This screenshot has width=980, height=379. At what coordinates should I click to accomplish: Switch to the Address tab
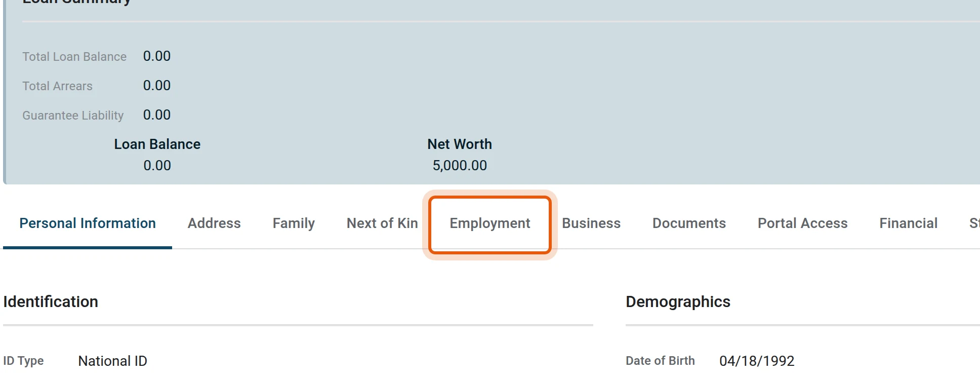[x=214, y=223]
